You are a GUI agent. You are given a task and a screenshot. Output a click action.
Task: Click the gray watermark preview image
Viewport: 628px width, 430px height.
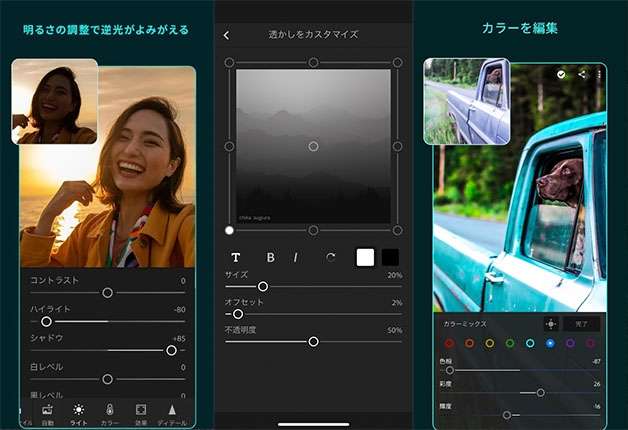313,146
